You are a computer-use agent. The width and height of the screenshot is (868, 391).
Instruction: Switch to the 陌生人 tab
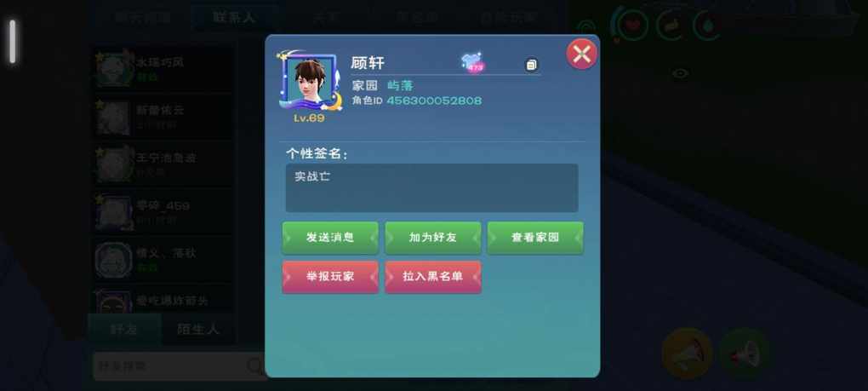pyautogui.click(x=197, y=330)
